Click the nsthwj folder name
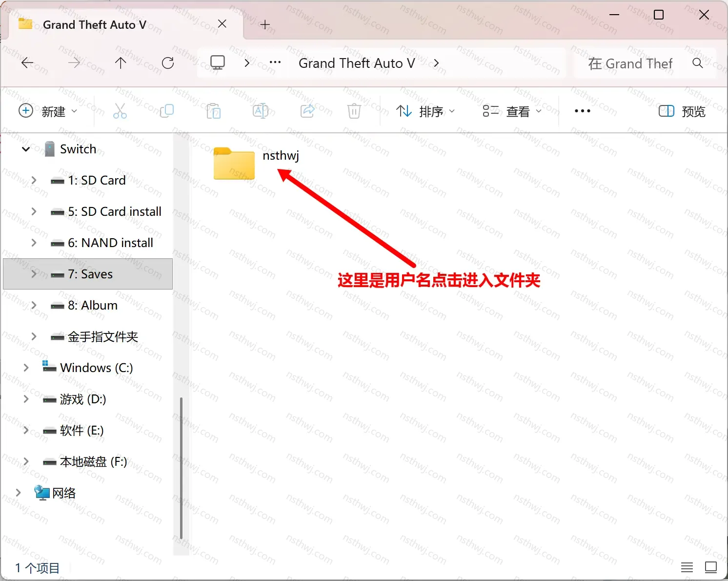The height and width of the screenshot is (581, 728). point(281,155)
